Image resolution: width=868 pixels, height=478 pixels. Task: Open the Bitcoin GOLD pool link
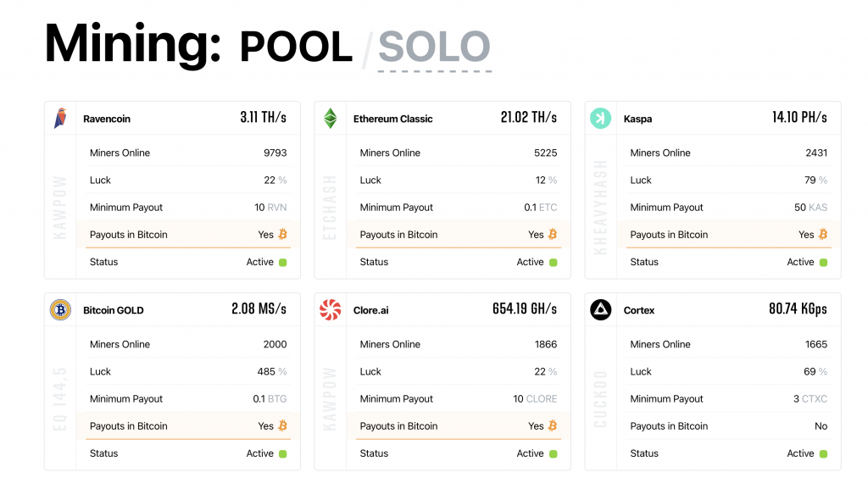tap(114, 311)
